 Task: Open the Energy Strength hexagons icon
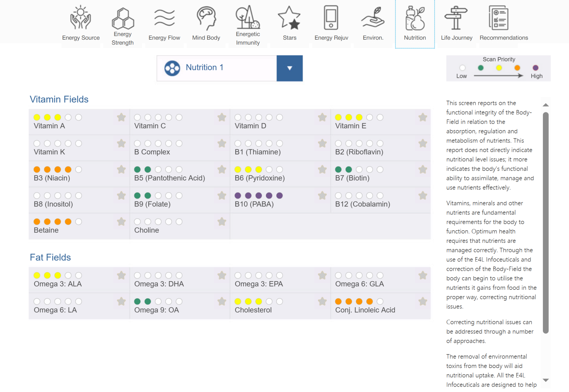pyautogui.click(x=123, y=18)
